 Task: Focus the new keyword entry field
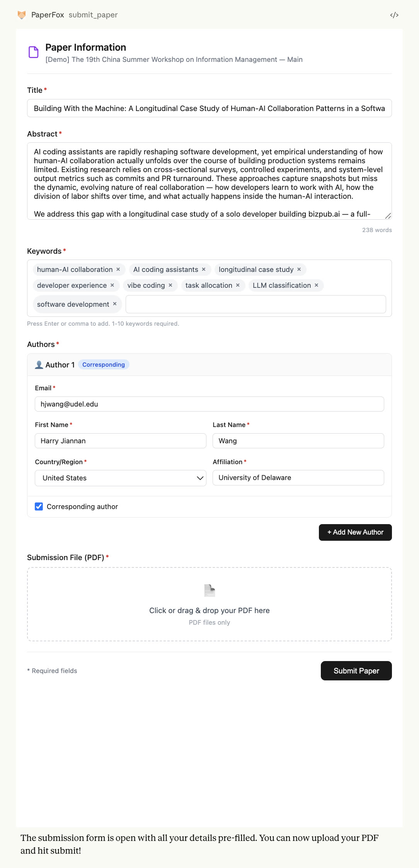pos(255,304)
